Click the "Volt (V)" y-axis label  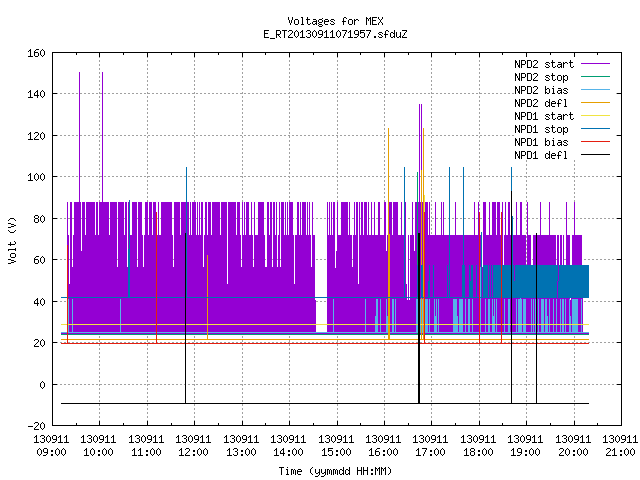click(12, 240)
